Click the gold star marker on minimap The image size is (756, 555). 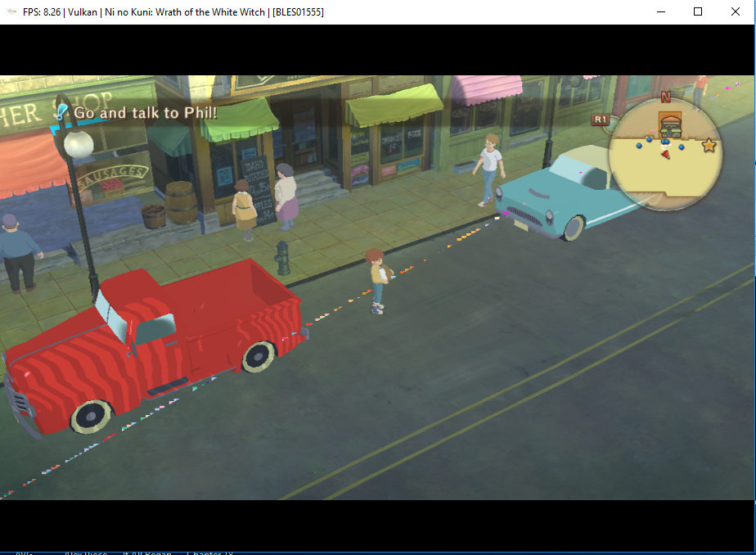(709, 145)
